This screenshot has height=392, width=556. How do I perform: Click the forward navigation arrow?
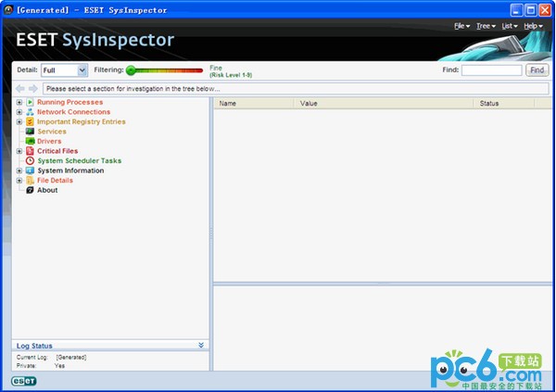(33, 88)
